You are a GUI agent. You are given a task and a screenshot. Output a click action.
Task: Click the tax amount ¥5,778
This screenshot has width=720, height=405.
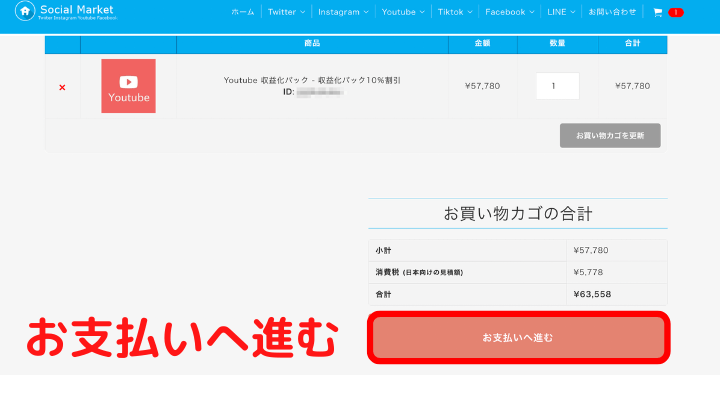[x=588, y=272]
